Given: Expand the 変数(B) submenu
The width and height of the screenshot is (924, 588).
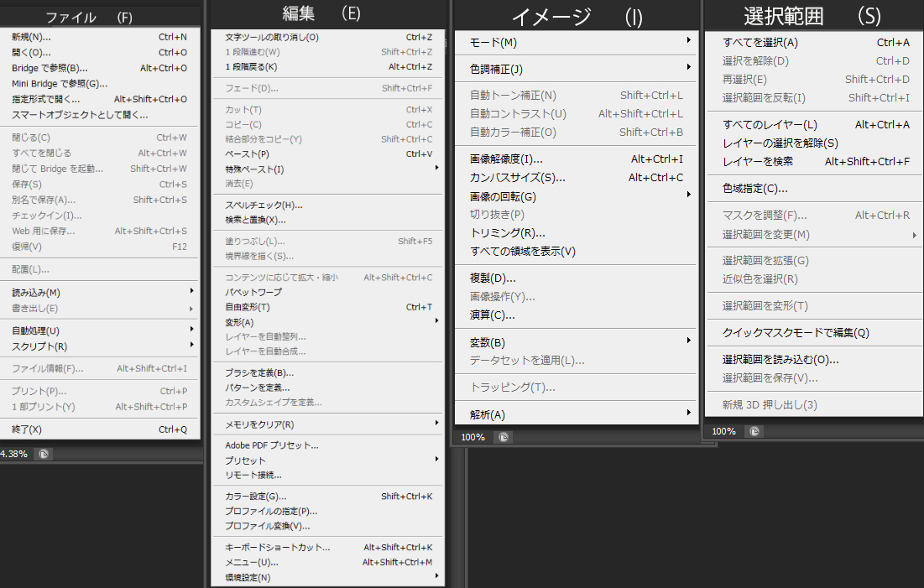Looking at the screenshot, I should click(x=577, y=342).
